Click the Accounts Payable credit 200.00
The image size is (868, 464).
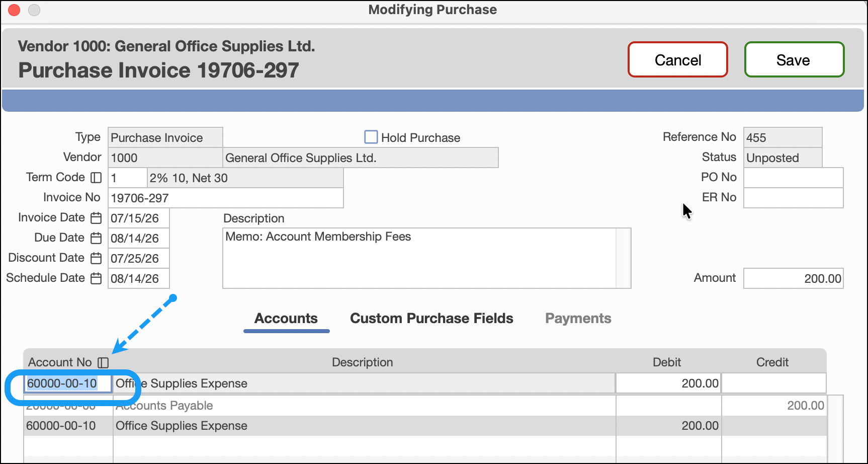pyautogui.click(x=806, y=406)
